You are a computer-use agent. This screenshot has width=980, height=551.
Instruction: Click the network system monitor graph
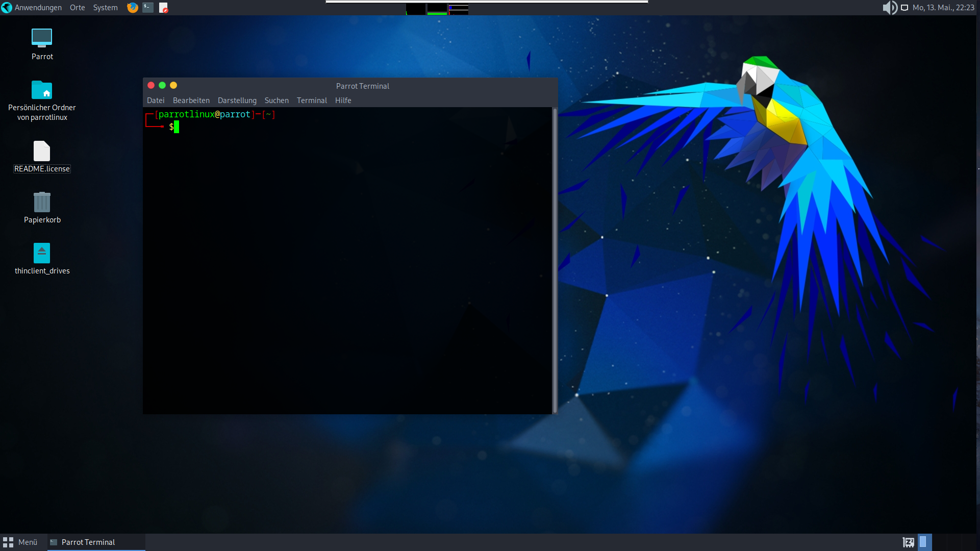point(459,9)
